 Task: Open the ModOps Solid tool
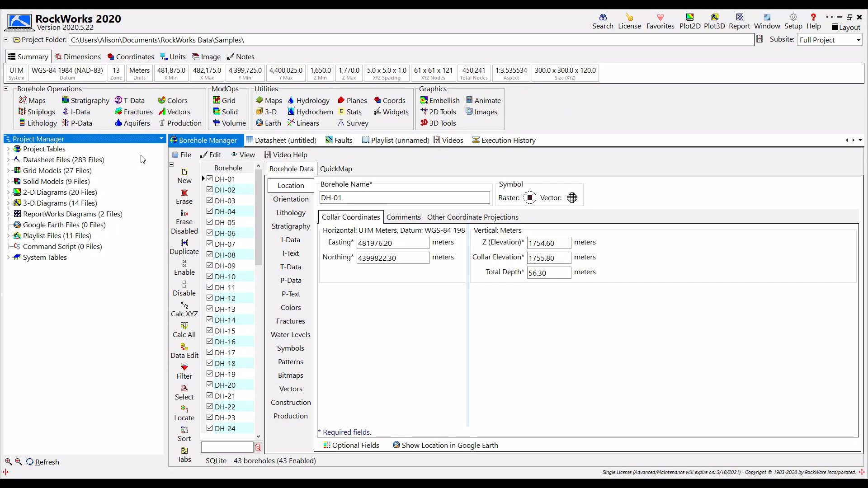[225, 112]
